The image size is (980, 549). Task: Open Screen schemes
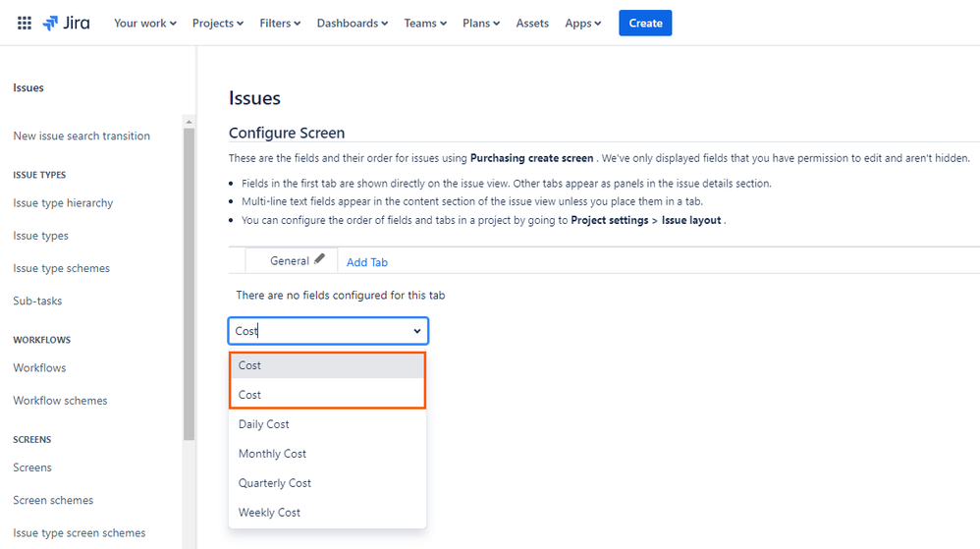coord(53,500)
